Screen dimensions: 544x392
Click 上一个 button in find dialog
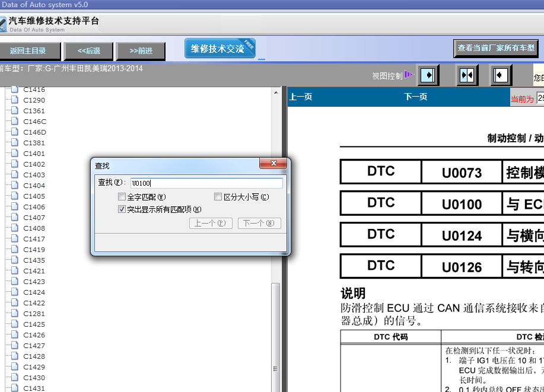pos(211,223)
